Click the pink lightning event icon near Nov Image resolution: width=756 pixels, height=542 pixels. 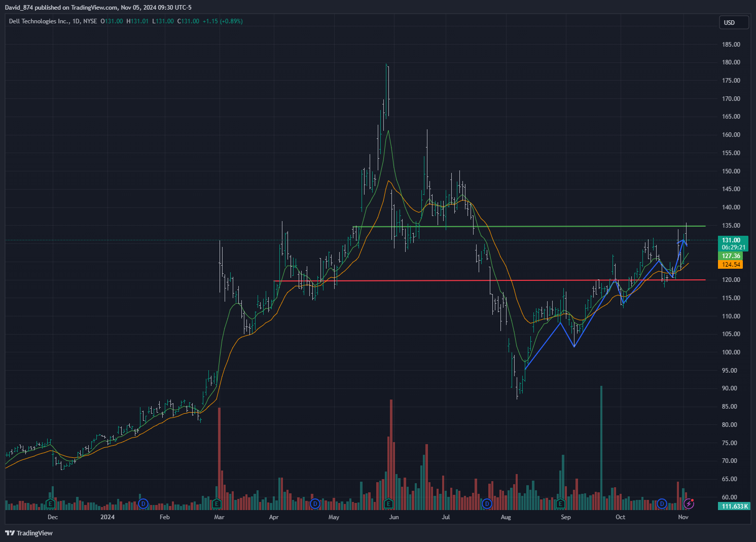tap(689, 503)
